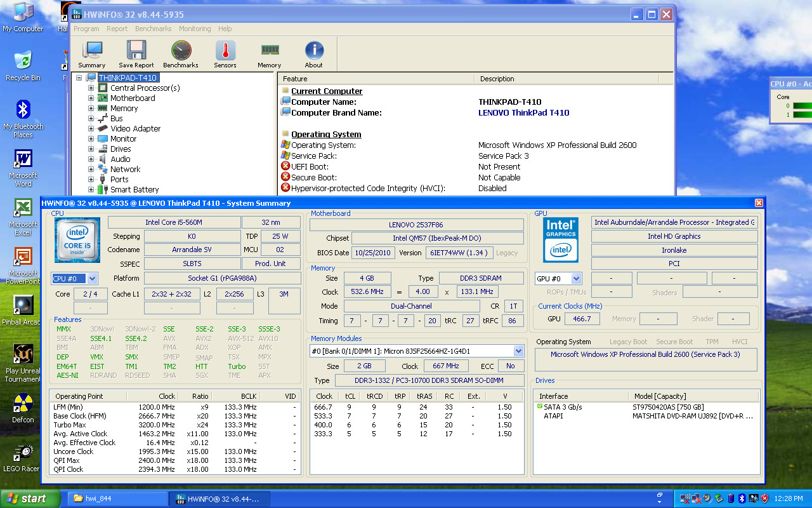
Task: Click the Intel Core i5-560M name field
Action: pos(174,222)
